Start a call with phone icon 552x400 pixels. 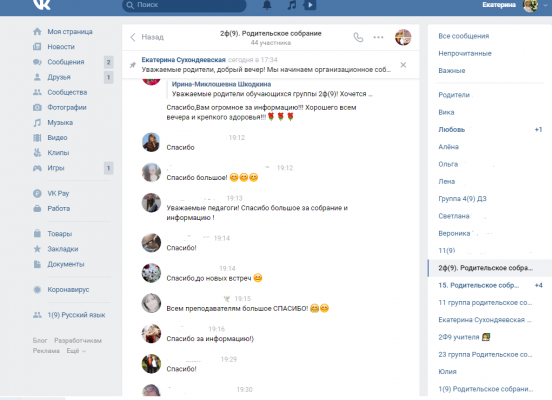click(358, 37)
